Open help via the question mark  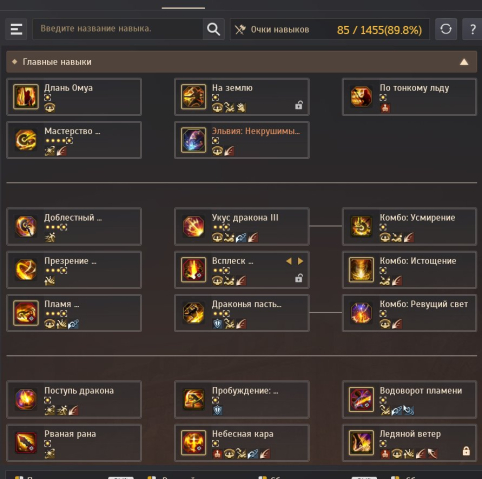(x=472, y=29)
